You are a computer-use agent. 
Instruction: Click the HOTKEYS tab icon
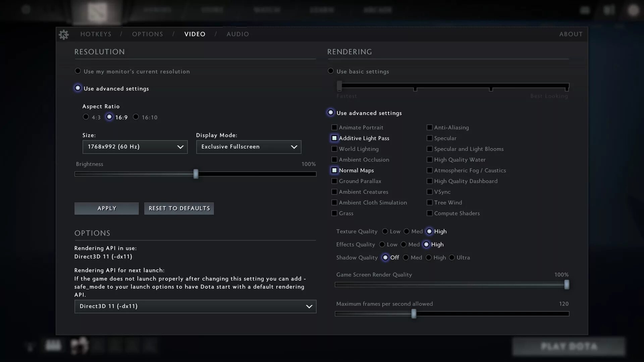tap(96, 34)
